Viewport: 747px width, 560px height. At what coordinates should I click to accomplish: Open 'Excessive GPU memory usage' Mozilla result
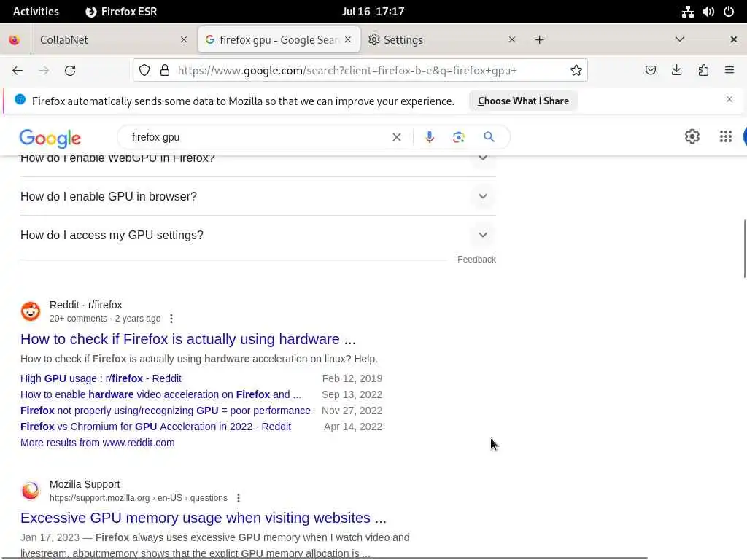(x=204, y=518)
